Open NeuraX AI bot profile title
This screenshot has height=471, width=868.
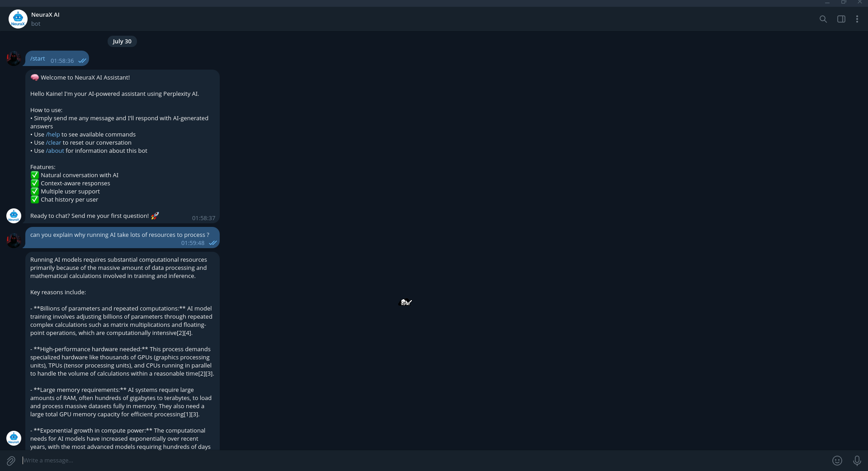point(45,14)
